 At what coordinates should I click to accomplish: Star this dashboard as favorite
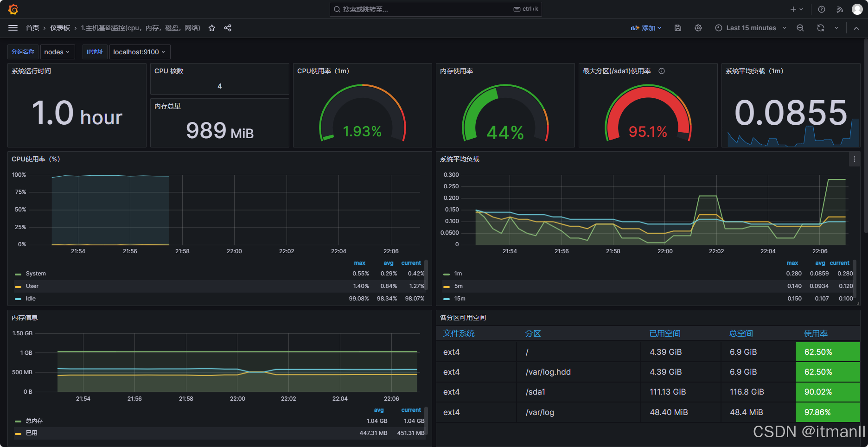coord(212,28)
